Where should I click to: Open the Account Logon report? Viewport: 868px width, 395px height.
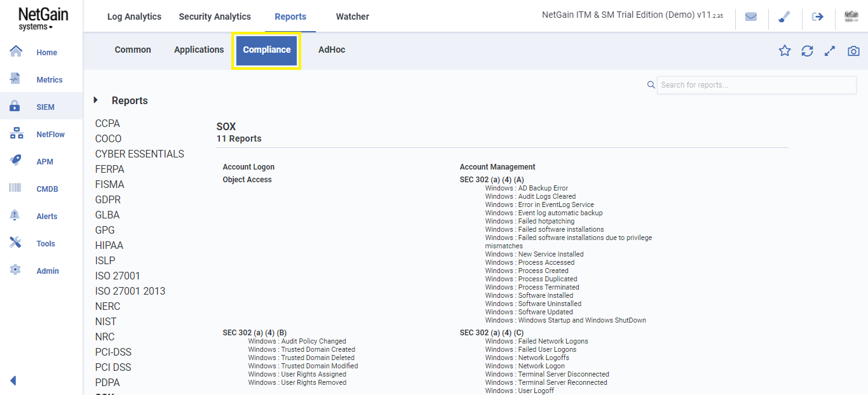(248, 167)
